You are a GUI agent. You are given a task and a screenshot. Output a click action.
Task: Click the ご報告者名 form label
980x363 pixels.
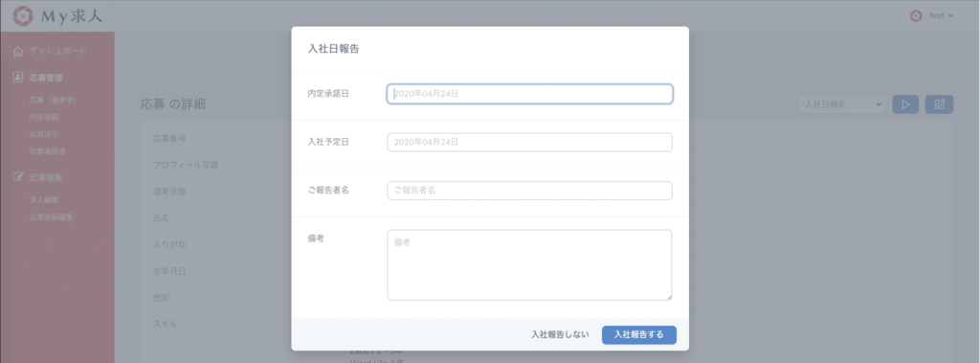[x=328, y=190]
